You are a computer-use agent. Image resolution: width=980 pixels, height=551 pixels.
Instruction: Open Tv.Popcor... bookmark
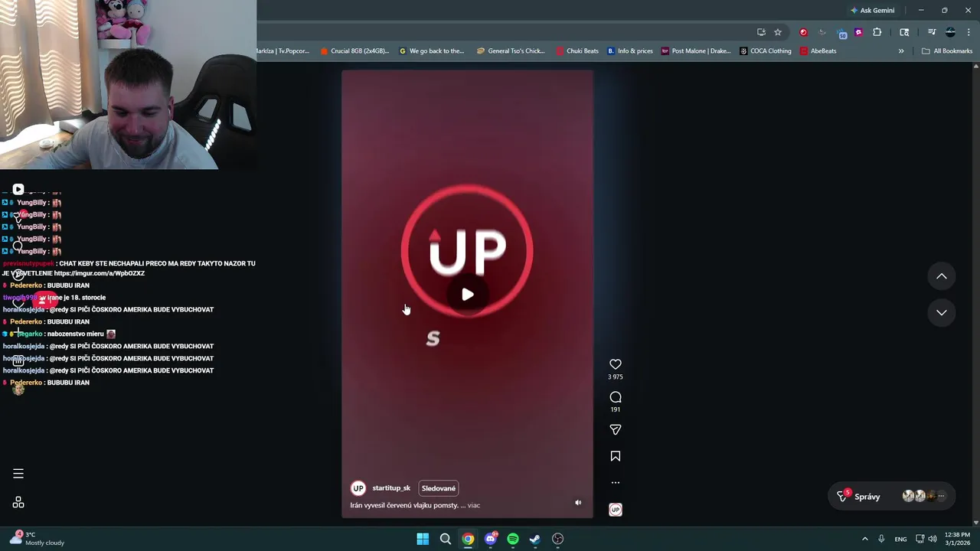click(283, 51)
